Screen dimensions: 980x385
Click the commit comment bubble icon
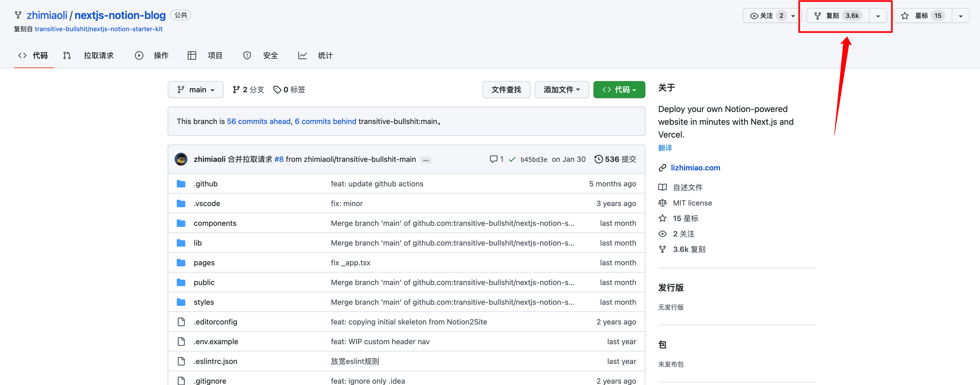[493, 159]
